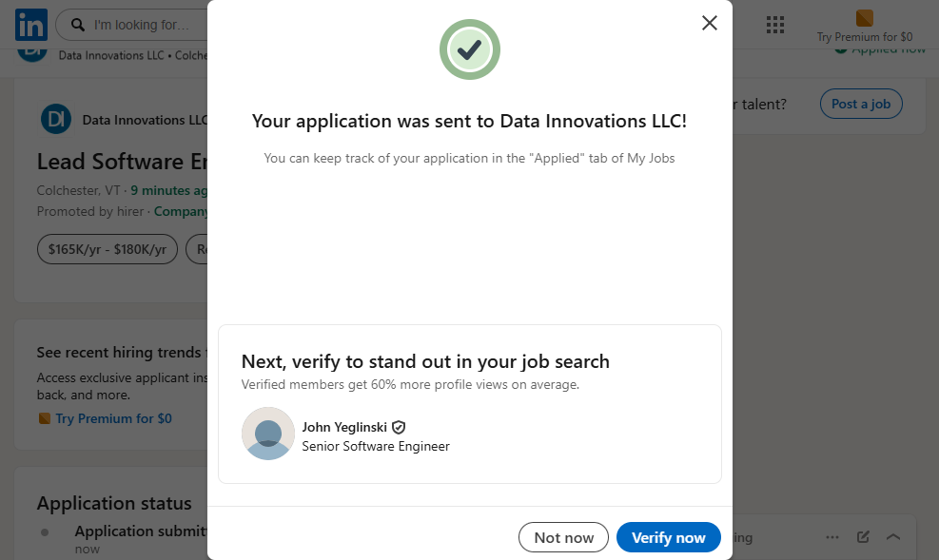Click the compose new message icon
This screenshot has height=560, width=939.
863,537
